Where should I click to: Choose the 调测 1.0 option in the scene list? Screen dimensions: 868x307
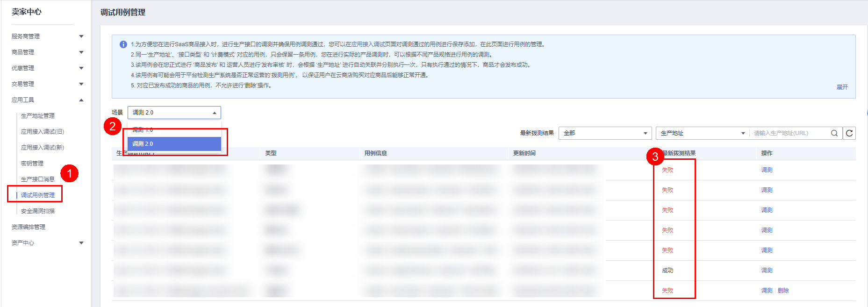174,130
